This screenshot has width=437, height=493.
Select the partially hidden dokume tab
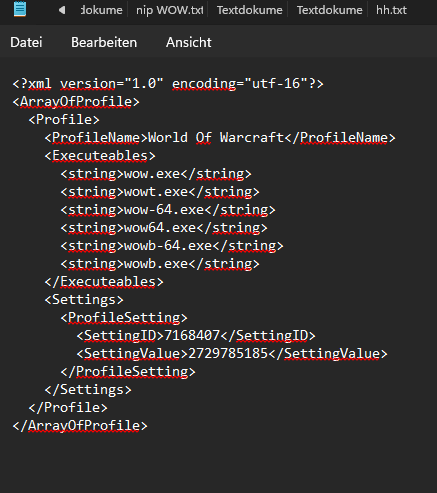point(102,10)
